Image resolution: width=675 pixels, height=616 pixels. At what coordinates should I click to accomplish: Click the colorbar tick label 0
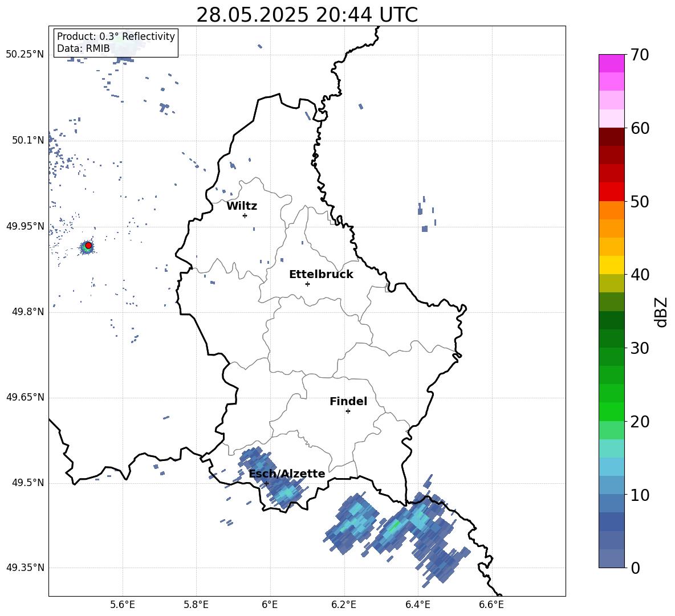pyautogui.click(x=636, y=568)
